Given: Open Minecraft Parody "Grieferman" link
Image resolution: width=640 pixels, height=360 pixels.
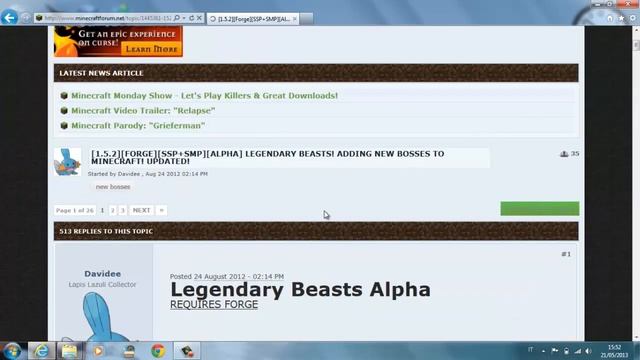Looking at the screenshot, I should [138, 126].
